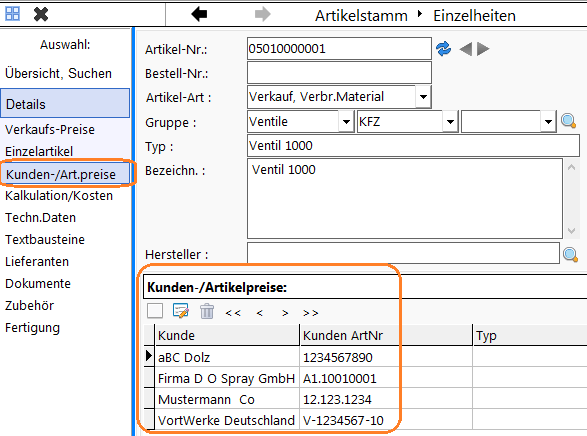Open Techn.Daten section
Viewport: 587px width, 436px height.
click(40, 217)
